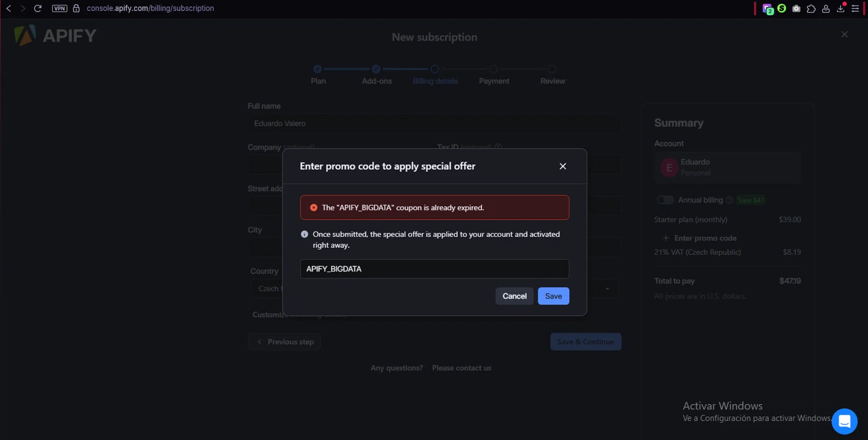Cancel the promo code dialog
Viewport: 868px width, 440px height.
pyautogui.click(x=514, y=296)
